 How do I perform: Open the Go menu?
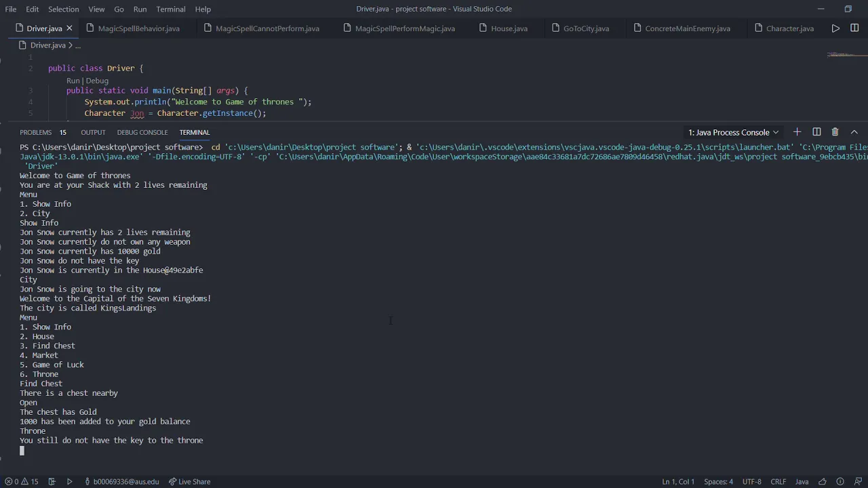point(119,9)
